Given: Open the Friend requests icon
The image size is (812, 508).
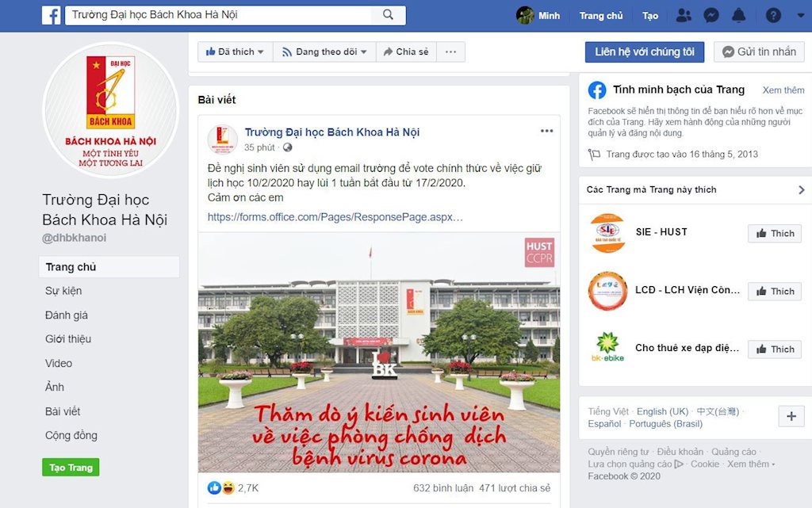Looking at the screenshot, I should pos(684,16).
